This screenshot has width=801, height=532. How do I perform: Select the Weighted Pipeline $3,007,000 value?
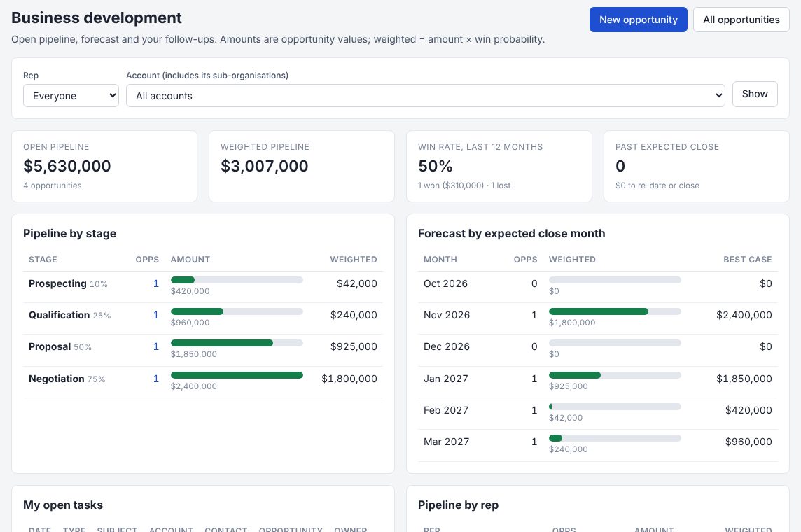pyautogui.click(x=264, y=166)
